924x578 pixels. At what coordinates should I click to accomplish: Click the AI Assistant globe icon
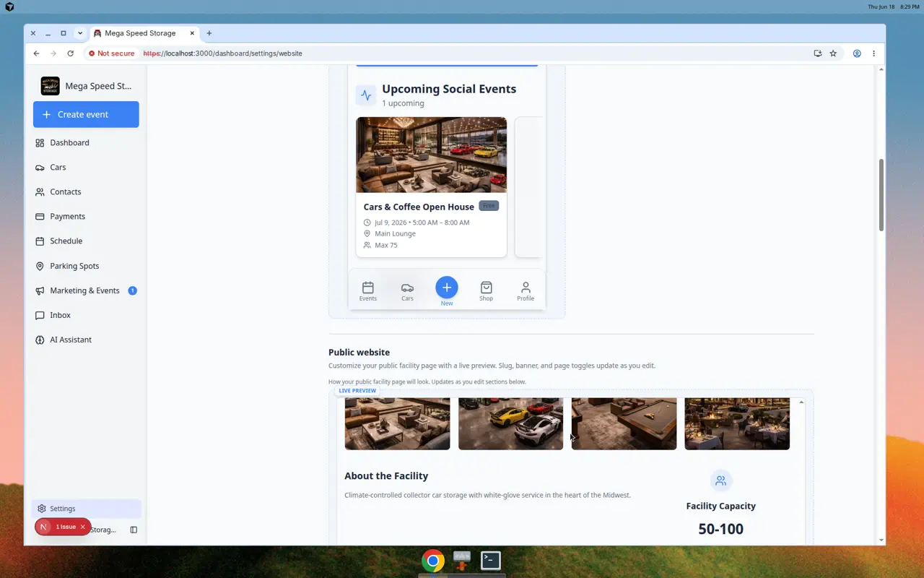[x=40, y=340]
